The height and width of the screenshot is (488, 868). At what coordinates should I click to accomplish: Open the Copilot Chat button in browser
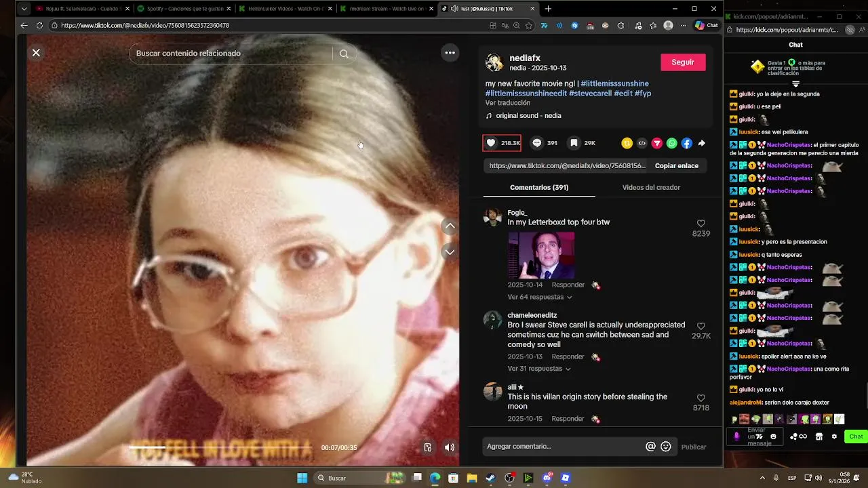click(707, 26)
